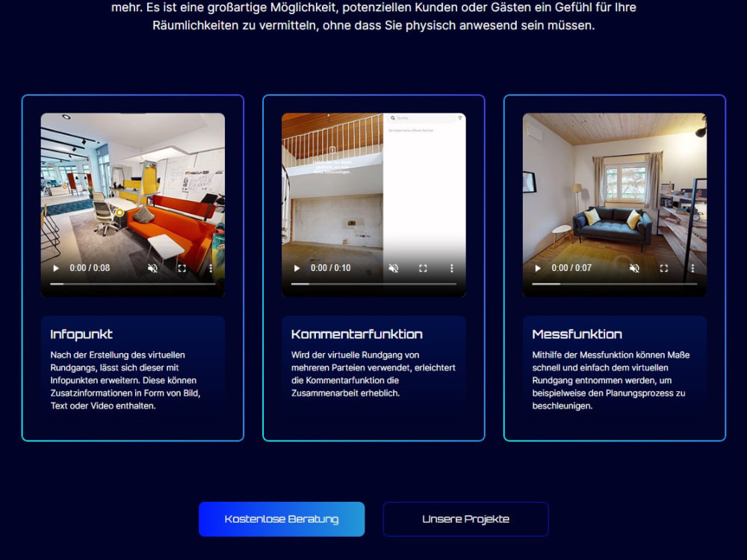The height and width of the screenshot is (560, 747).
Task: Open fullscreen for Infopunkt video
Action: coord(182,268)
